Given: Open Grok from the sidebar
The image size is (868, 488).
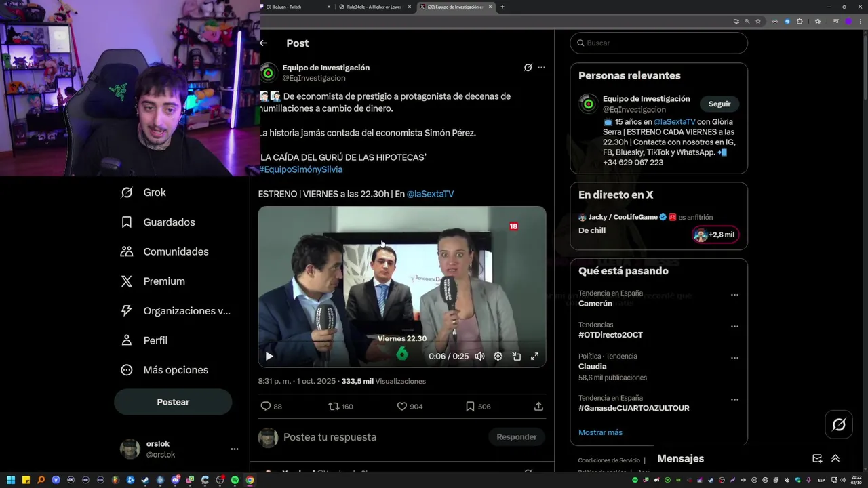Looking at the screenshot, I should click(144, 192).
